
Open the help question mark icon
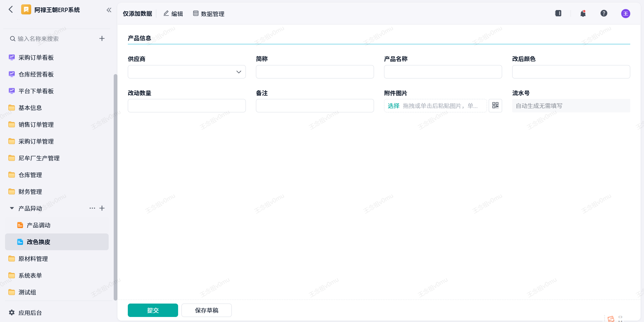(x=604, y=13)
